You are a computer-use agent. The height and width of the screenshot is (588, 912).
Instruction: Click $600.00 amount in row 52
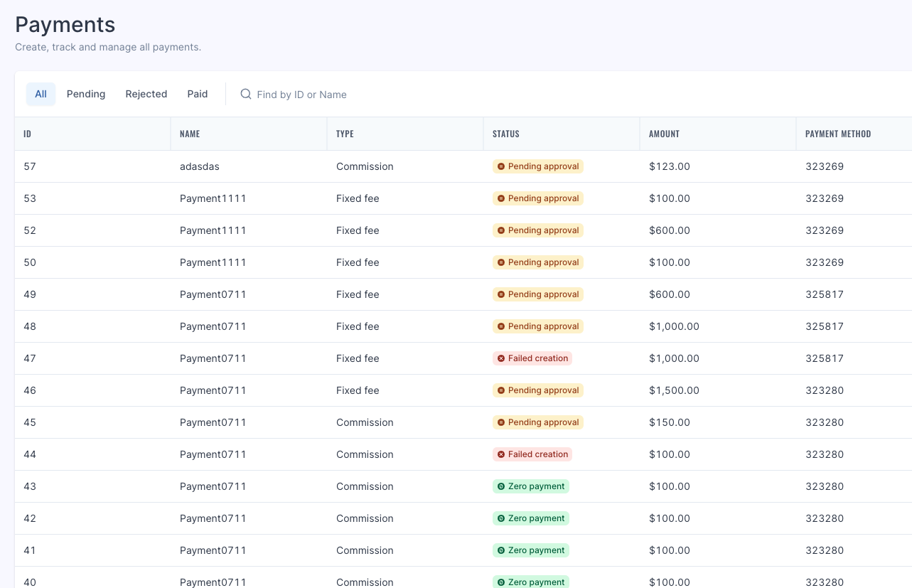click(670, 230)
